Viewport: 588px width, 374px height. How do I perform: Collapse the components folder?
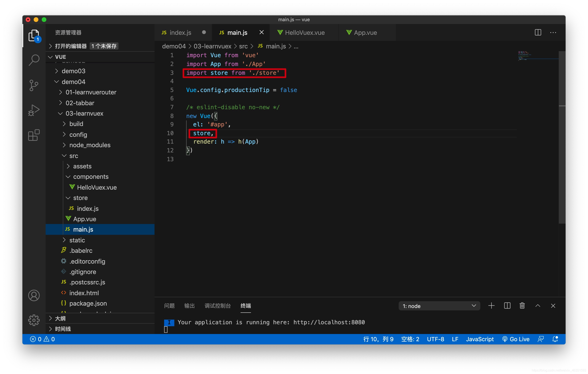click(100, 177)
